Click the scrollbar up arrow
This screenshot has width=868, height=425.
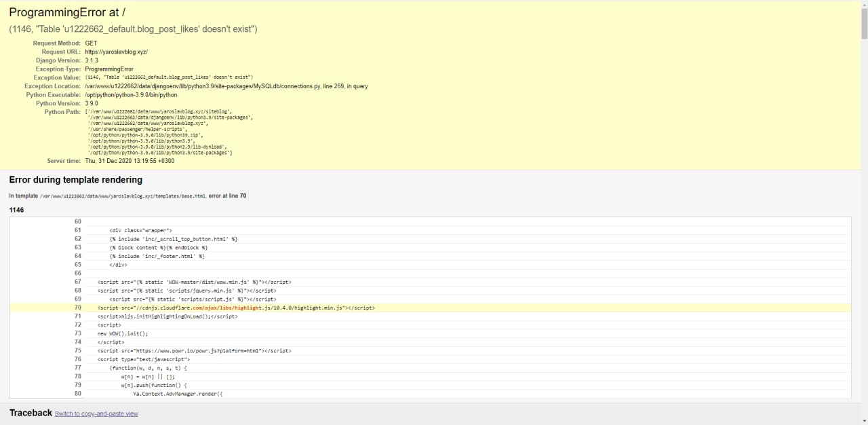[x=863, y=3]
